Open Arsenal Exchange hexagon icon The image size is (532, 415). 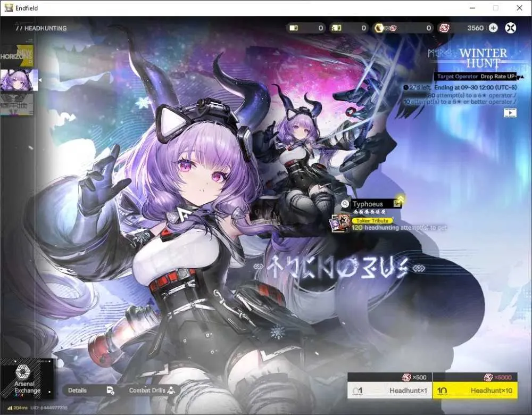[x=23, y=372]
